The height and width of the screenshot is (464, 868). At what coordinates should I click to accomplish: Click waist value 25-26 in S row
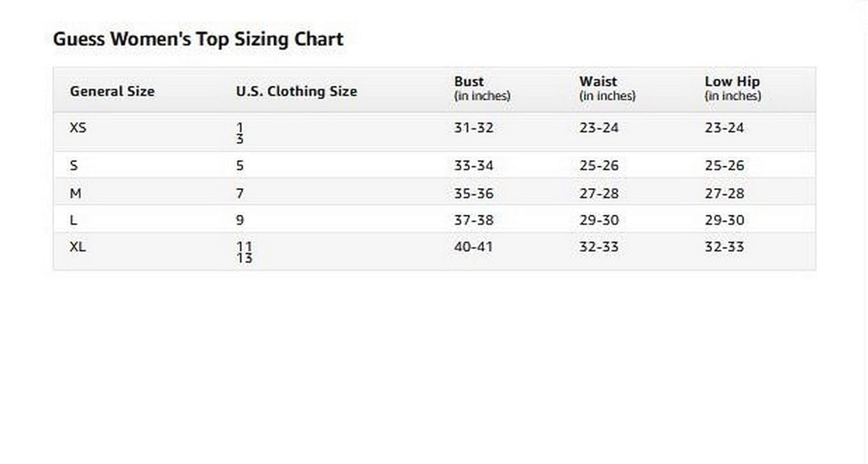coord(599,166)
